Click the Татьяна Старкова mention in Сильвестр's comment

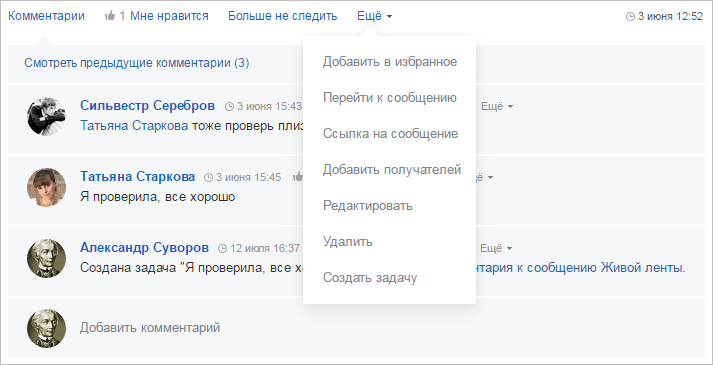pos(134,125)
